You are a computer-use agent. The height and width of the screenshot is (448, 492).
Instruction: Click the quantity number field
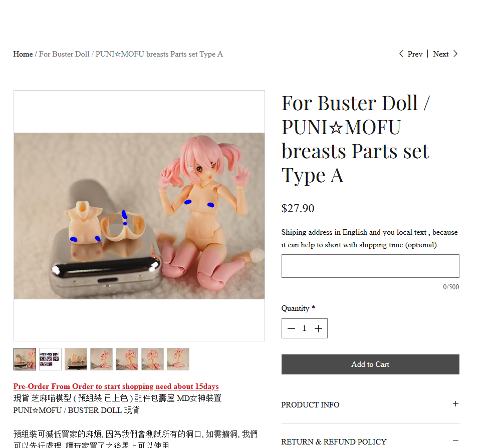304,328
